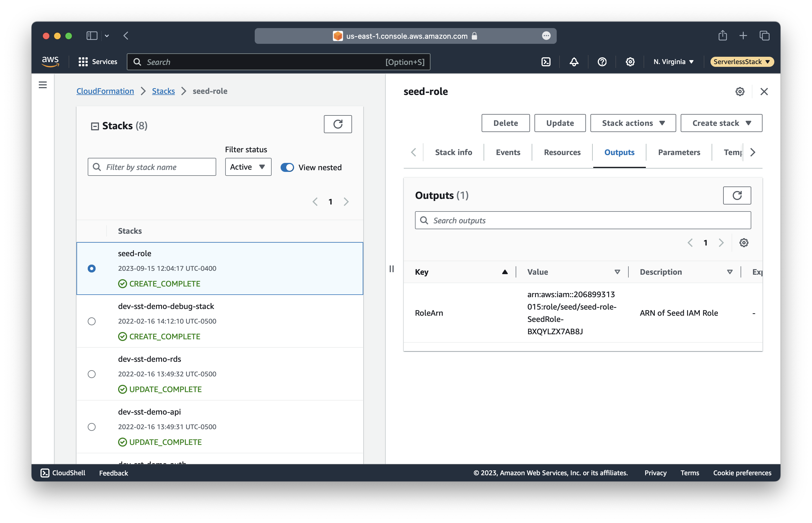
Task: Open split panel settings gear near seed-role title
Action: pos(740,92)
